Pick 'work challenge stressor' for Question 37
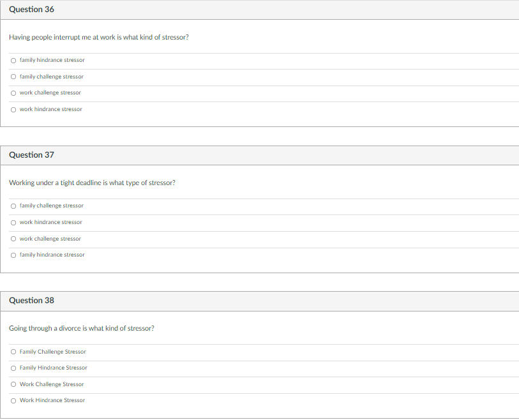The width and height of the screenshot is (519, 420). (13, 239)
